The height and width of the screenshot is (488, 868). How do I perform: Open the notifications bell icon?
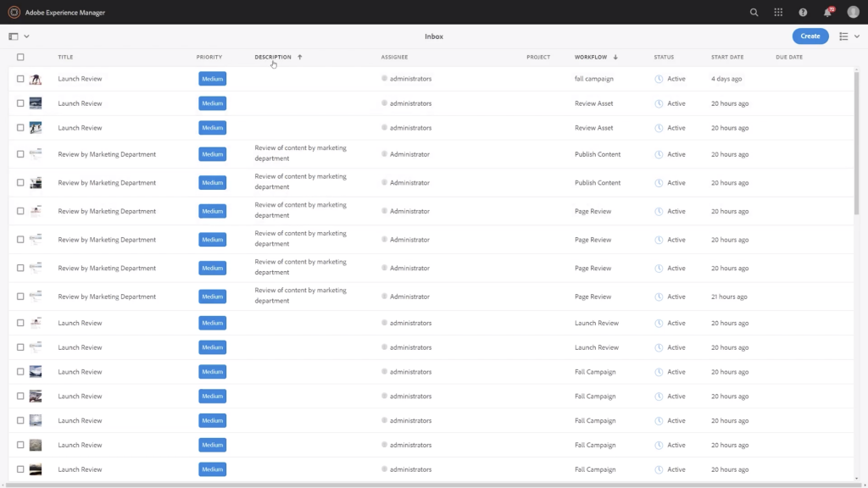click(827, 12)
